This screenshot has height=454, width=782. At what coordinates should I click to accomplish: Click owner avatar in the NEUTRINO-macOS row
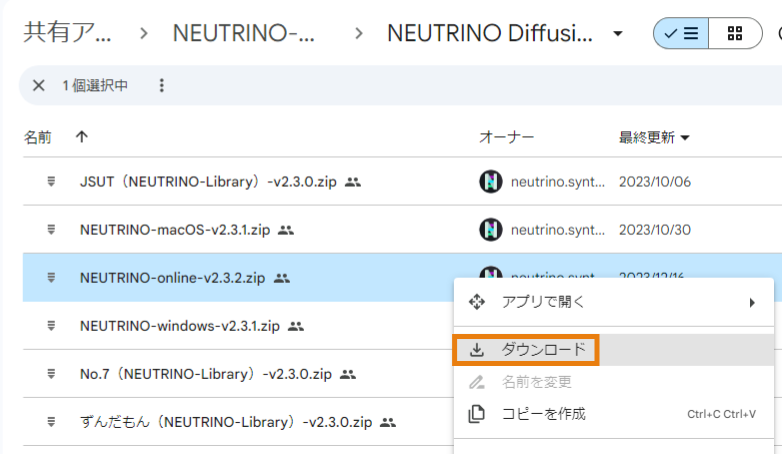point(491,230)
